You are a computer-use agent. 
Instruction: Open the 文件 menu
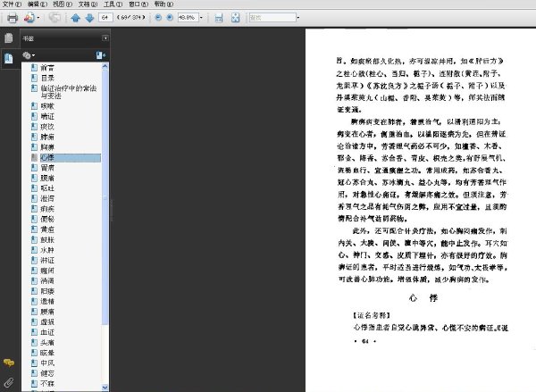coord(12,4)
